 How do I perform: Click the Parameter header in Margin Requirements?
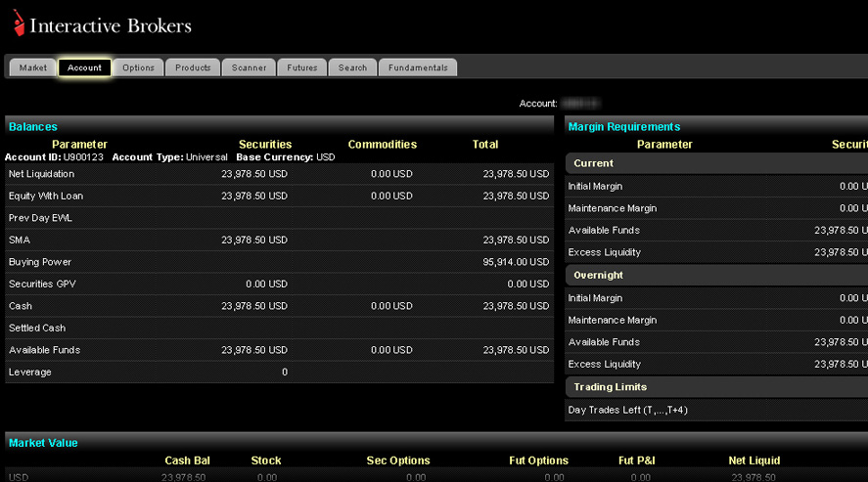point(664,145)
